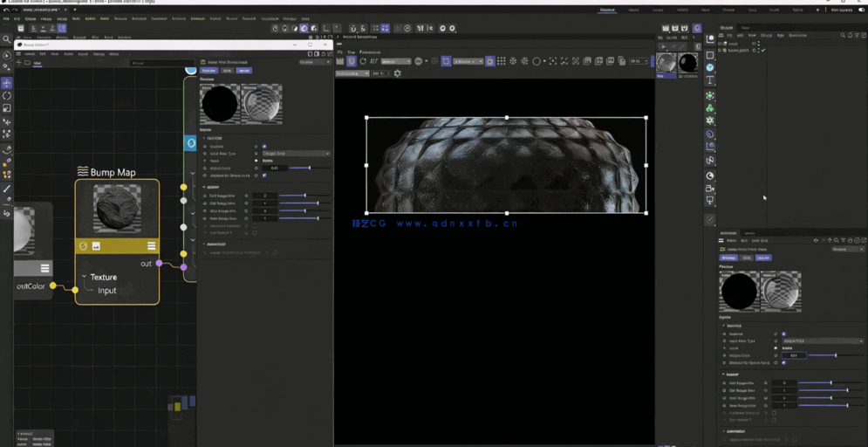
Task: Click the search field in node editor
Action: (x=161, y=63)
